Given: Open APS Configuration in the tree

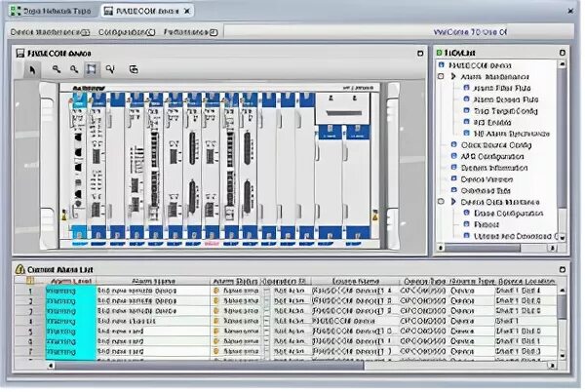Looking at the screenshot, I should click(492, 156).
